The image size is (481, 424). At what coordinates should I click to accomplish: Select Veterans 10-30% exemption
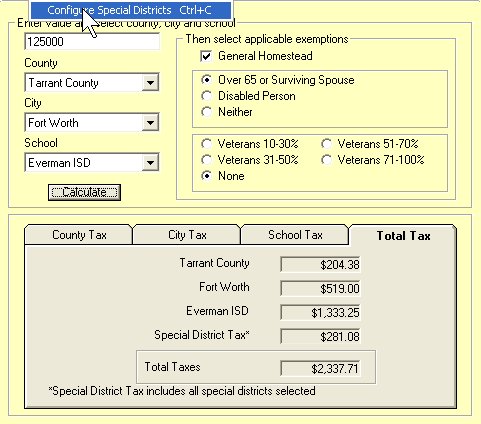pos(206,144)
